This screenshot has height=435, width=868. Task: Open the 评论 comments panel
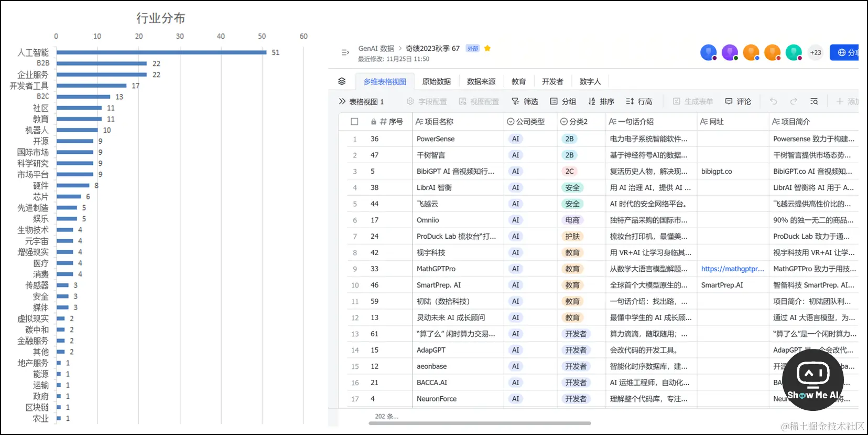(x=738, y=101)
